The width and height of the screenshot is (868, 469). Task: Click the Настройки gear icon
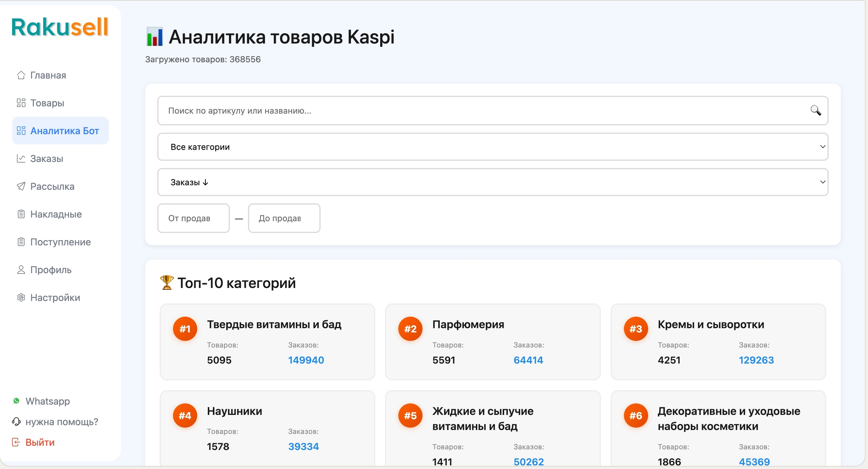click(21, 297)
